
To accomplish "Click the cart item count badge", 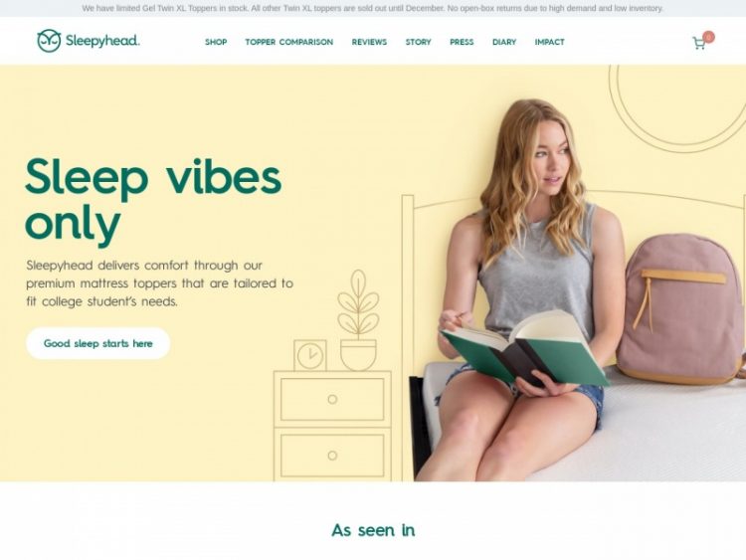I will pyautogui.click(x=708, y=37).
